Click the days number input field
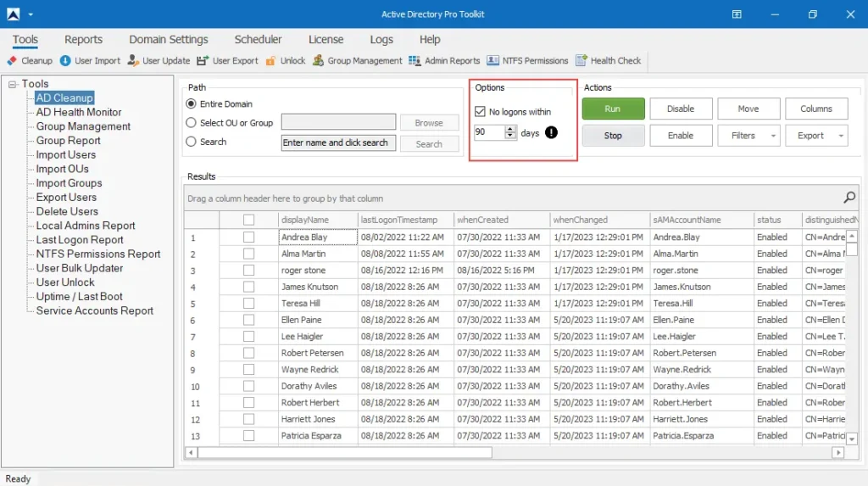Screen dimensions: 868x486 (x=489, y=132)
